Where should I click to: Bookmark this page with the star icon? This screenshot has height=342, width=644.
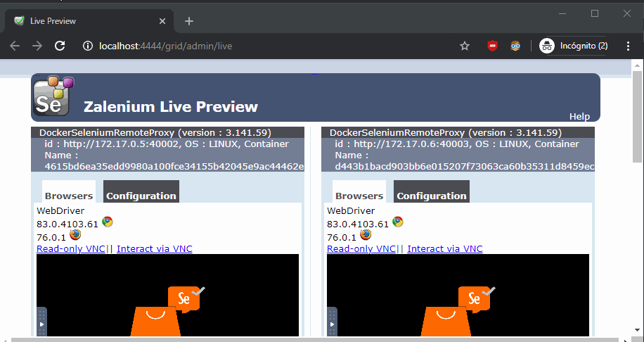coord(465,46)
